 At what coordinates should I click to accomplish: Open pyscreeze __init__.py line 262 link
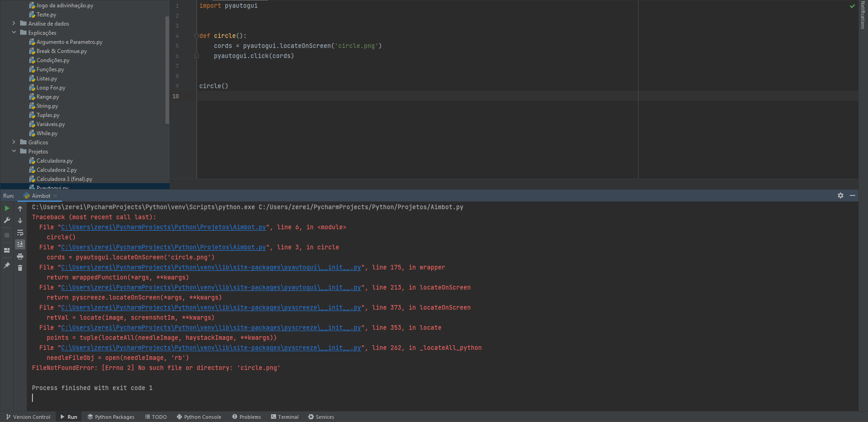[x=211, y=348]
